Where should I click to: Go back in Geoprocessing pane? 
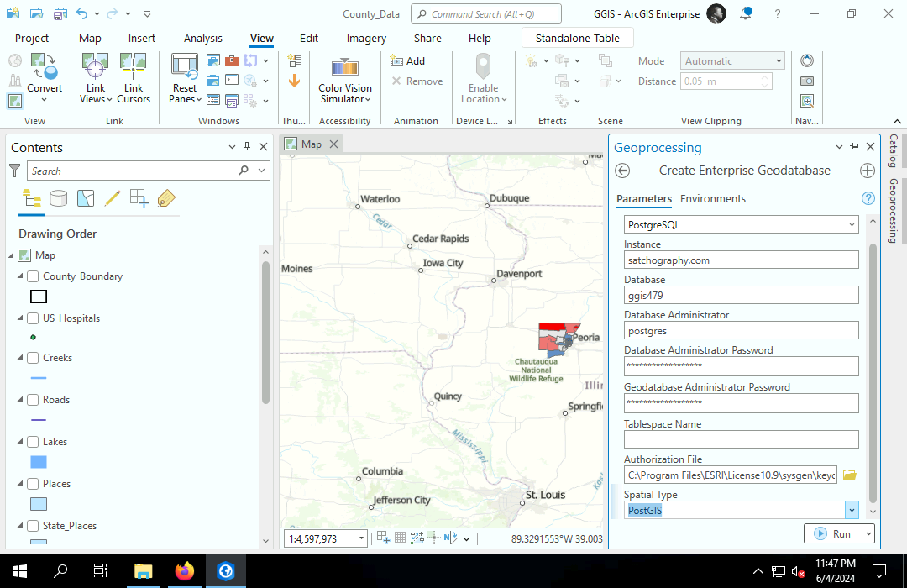tap(622, 171)
